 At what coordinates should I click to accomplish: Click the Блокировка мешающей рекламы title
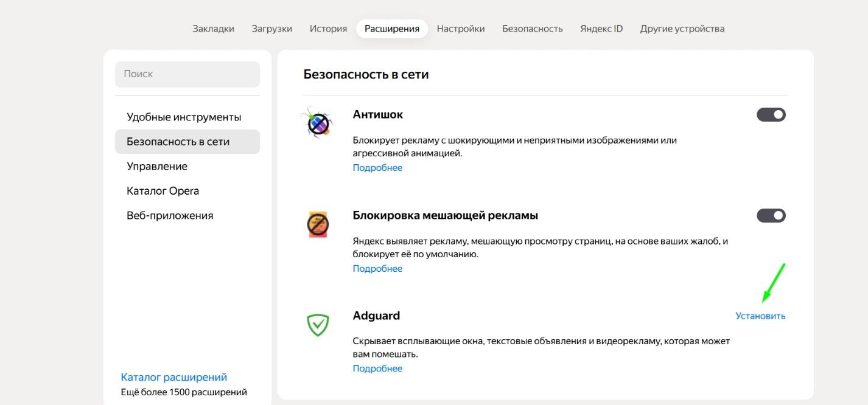(x=446, y=215)
